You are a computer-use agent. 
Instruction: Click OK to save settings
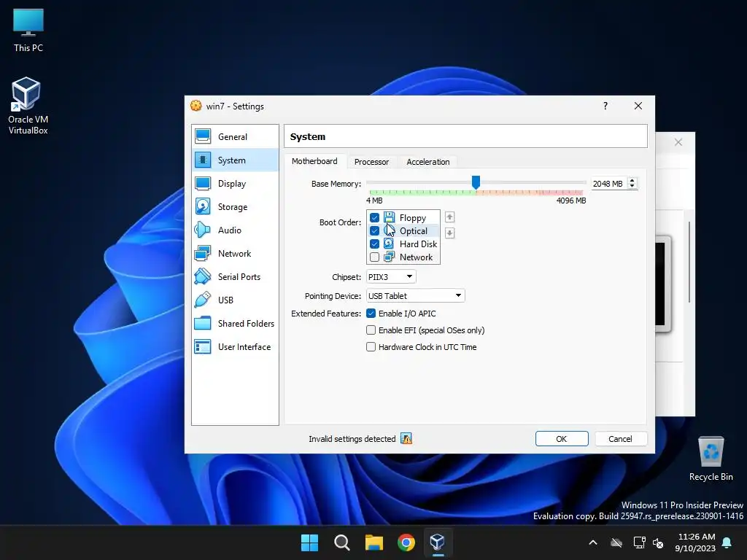point(562,438)
